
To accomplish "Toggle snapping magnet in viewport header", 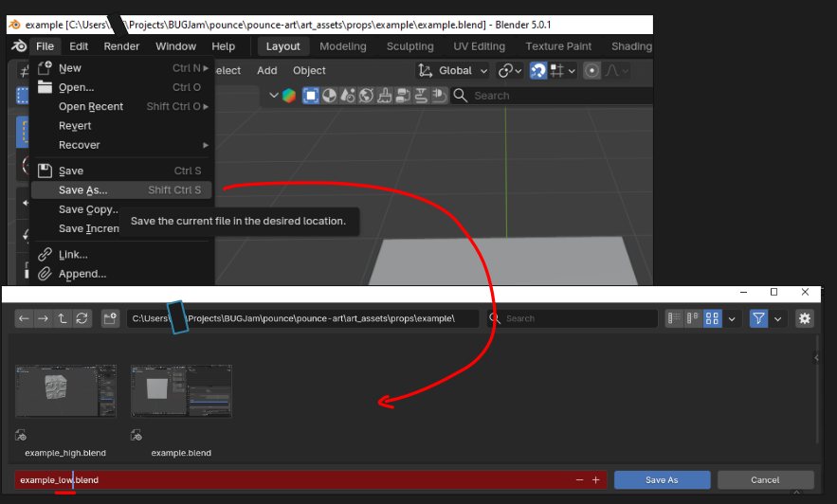I will coord(537,70).
